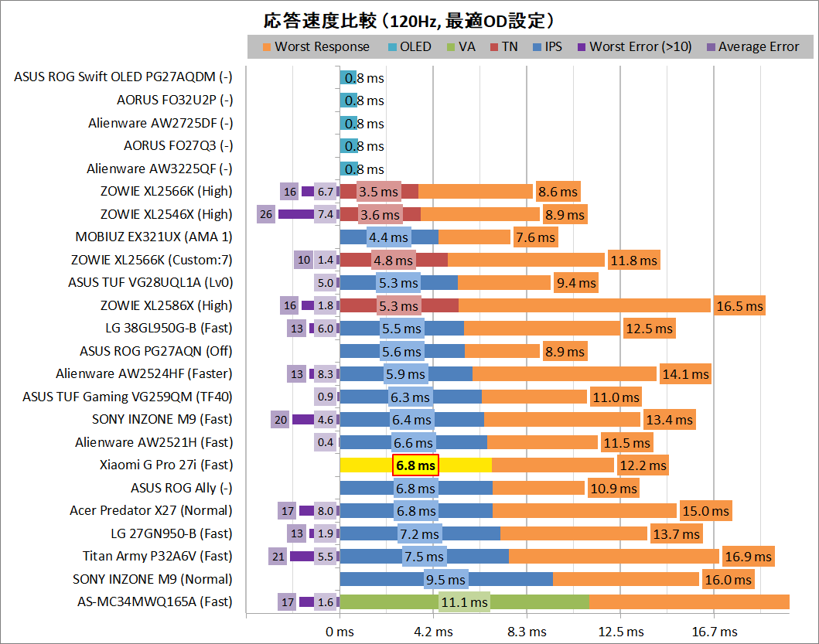This screenshot has height=644, width=819.
Task: Click the 15.0 ms Acer Predator X27 label
Action: click(x=705, y=511)
